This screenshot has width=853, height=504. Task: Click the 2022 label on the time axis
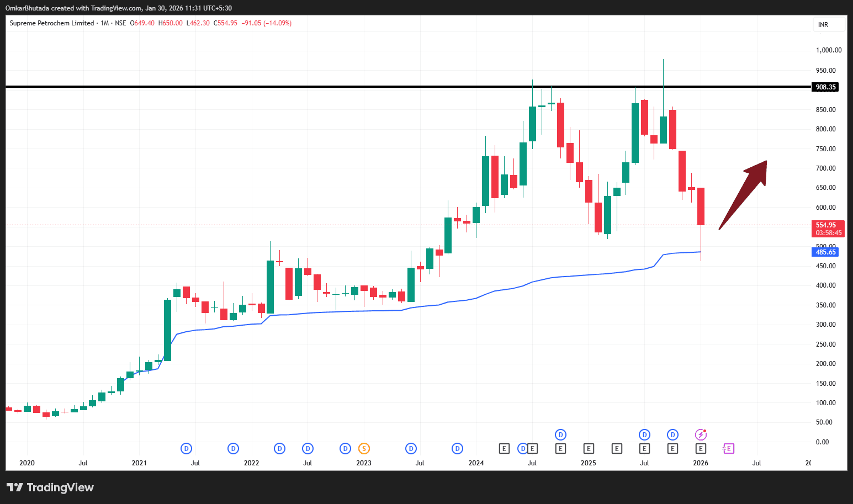point(252,463)
